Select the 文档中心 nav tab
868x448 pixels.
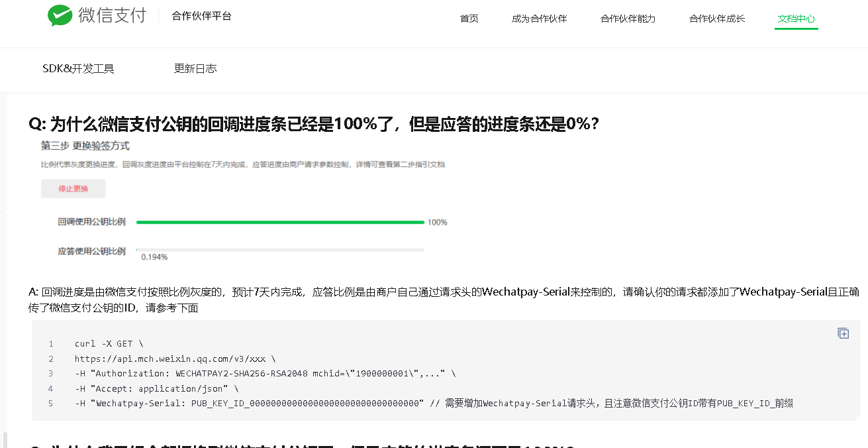tap(796, 19)
